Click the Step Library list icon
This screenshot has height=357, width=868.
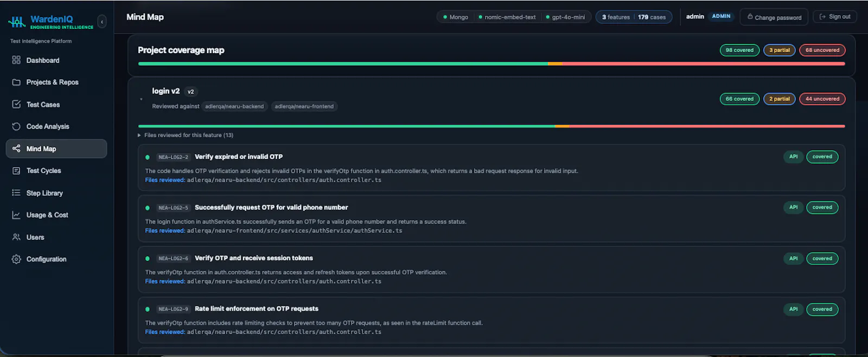point(16,193)
